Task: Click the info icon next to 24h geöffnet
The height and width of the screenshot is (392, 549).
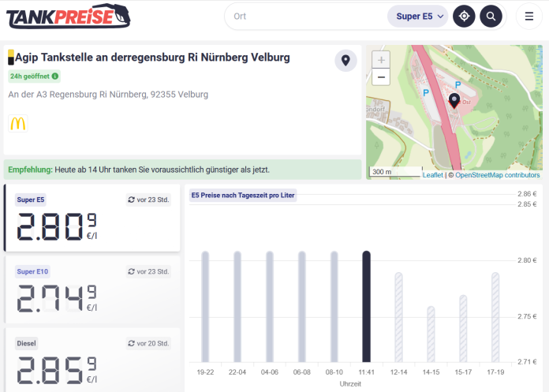Action: 55,76
